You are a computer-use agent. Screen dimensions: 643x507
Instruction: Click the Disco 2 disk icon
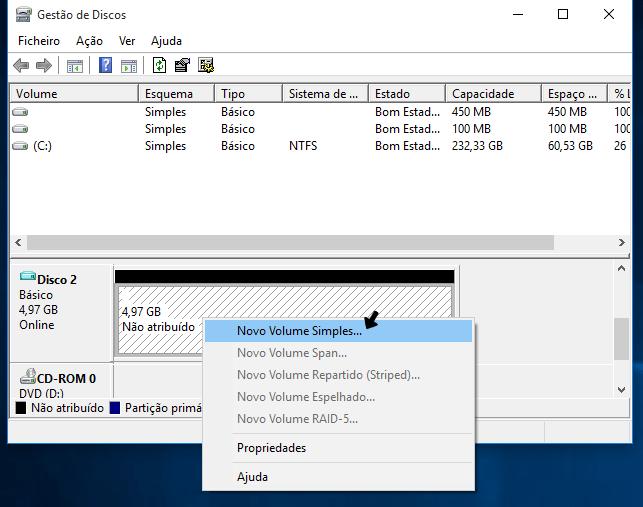[x=28, y=276]
